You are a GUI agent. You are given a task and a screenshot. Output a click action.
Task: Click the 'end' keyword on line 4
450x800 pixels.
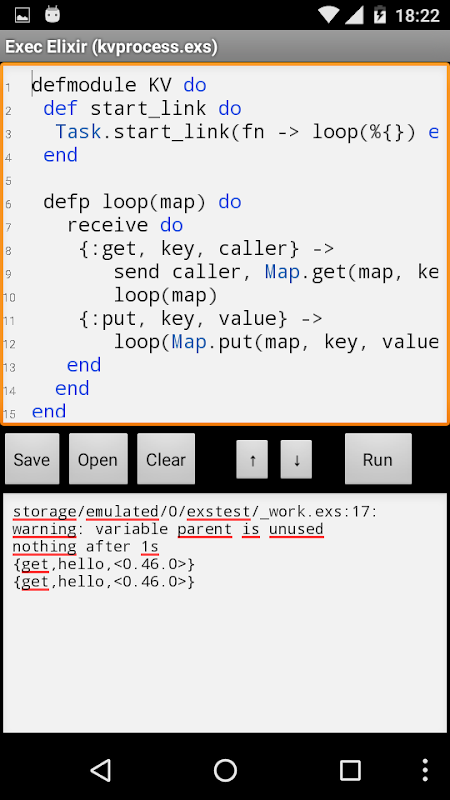pyautogui.click(x=60, y=155)
